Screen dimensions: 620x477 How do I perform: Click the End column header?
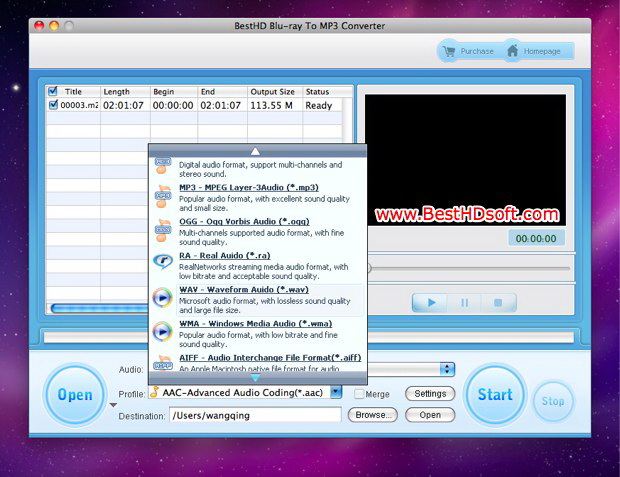[223, 91]
